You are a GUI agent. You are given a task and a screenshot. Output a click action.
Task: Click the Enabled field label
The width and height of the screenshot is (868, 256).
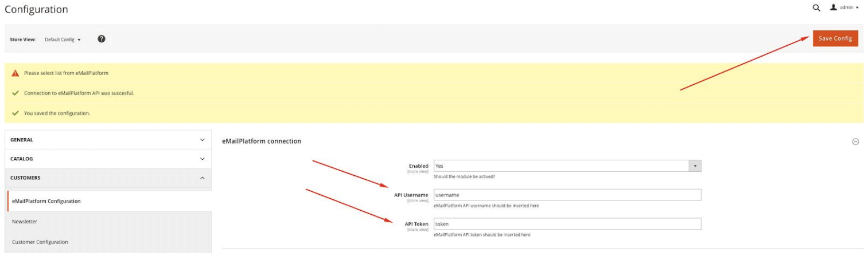(x=418, y=166)
